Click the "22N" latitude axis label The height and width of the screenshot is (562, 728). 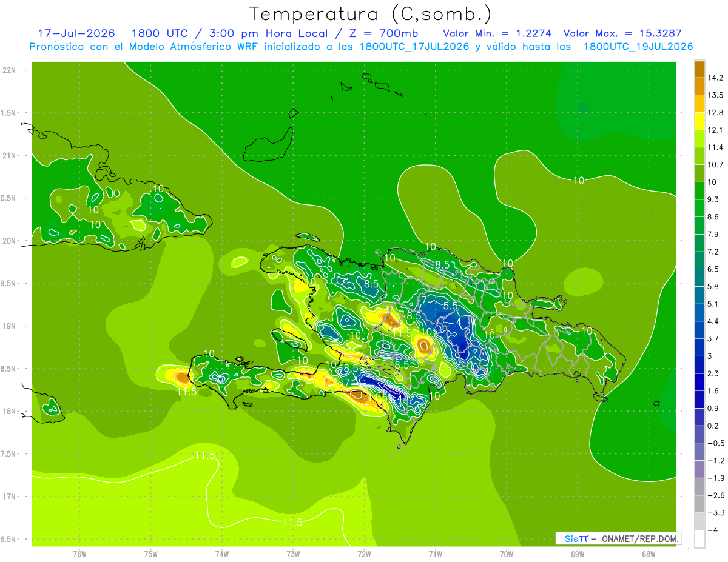click(x=10, y=70)
